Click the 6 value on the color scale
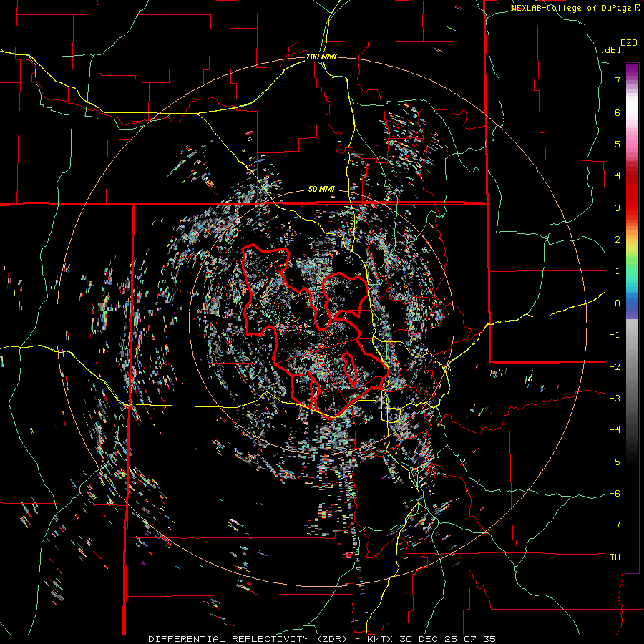This screenshot has width=644, height=644. click(x=618, y=112)
